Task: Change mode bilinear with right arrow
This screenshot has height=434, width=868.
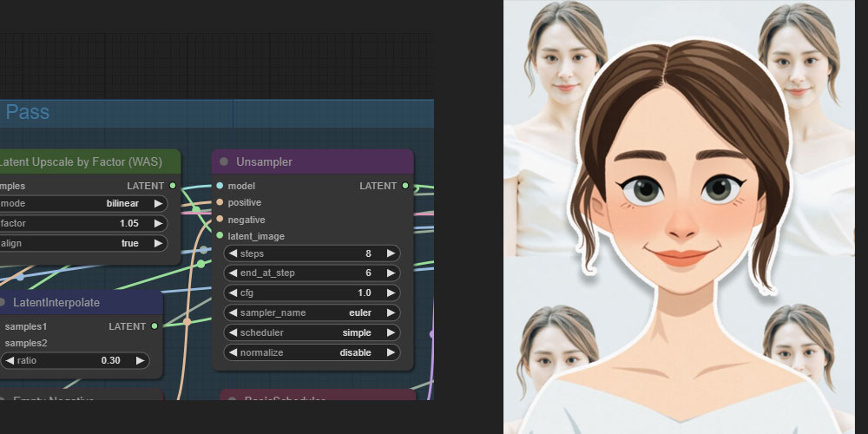Action: (x=158, y=204)
